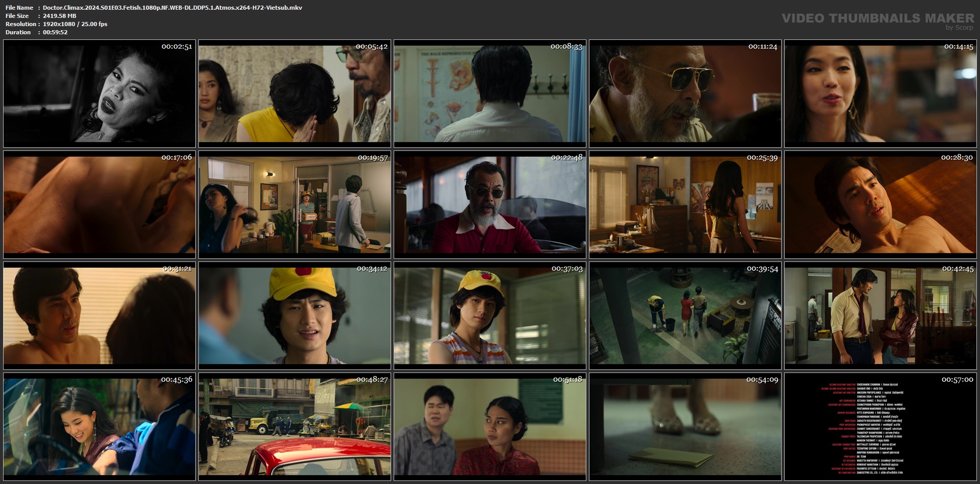
Task: Click the File Name label
Action: click(19, 8)
